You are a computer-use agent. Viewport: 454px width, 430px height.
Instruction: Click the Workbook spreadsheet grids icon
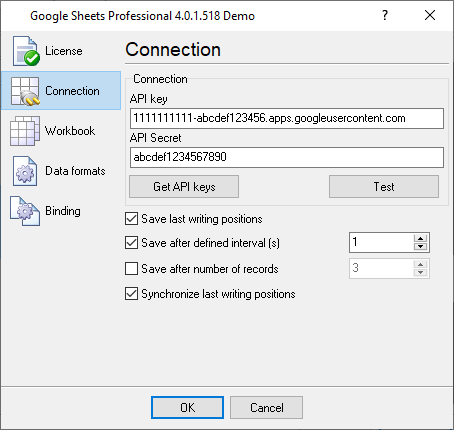coord(25,131)
